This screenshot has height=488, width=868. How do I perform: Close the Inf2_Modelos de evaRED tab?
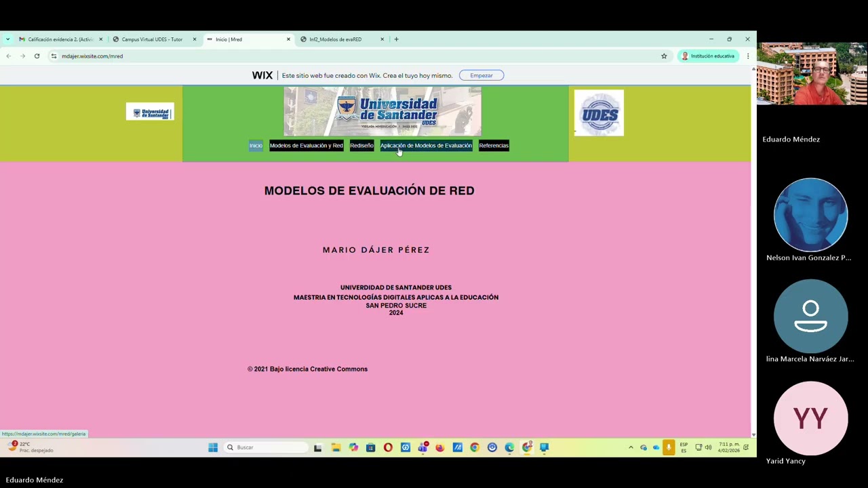pyautogui.click(x=382, y=39)
